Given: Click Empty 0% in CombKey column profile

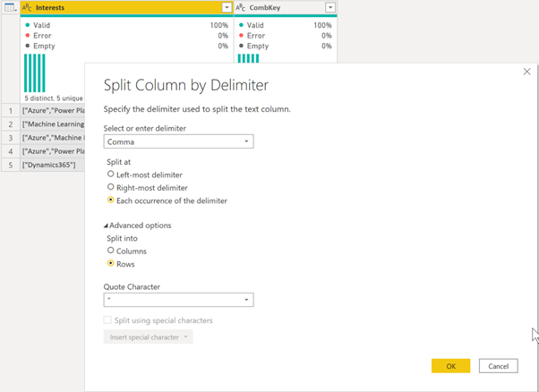Looking at the screenshot, I should [x=286, y=46].
